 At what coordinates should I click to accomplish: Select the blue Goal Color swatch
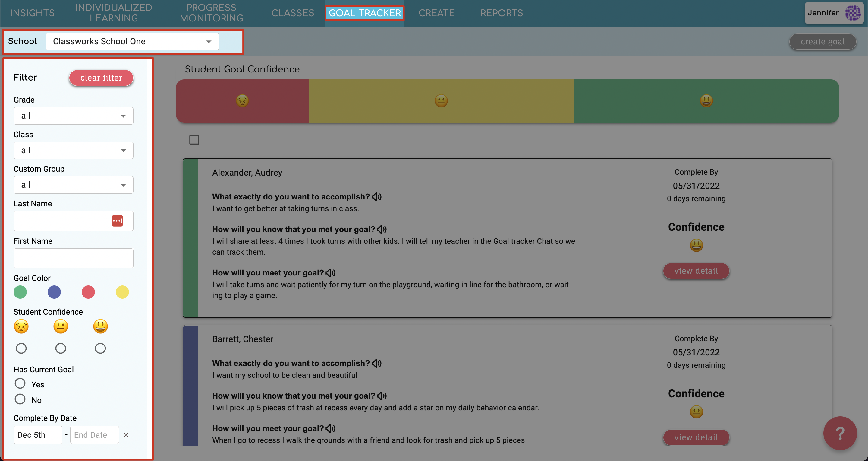[x=54, y=292]
